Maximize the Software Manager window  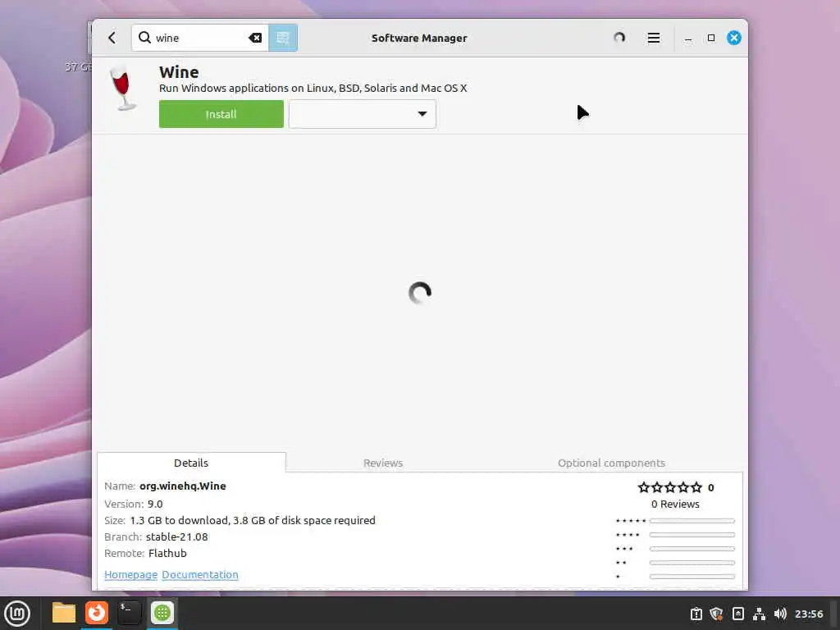(x=711, y=38)
